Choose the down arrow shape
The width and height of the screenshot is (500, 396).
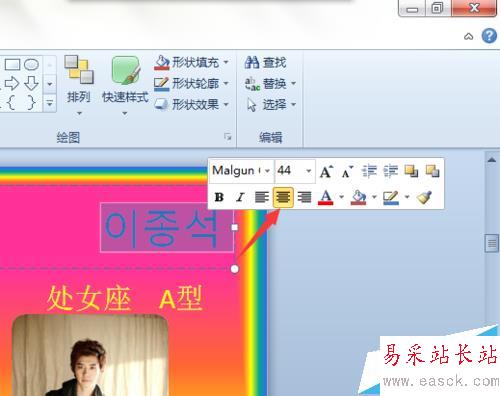click(31, 83)
